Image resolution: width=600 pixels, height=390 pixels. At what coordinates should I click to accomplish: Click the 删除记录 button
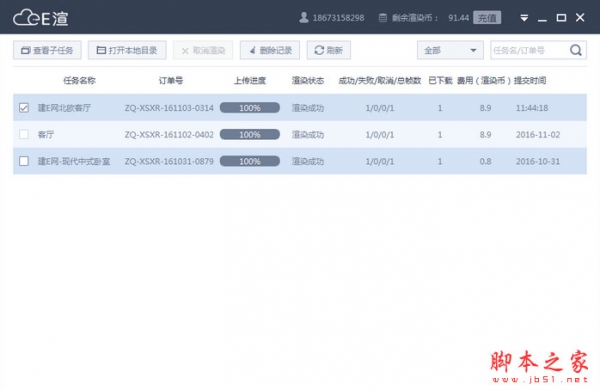(270, 50)
